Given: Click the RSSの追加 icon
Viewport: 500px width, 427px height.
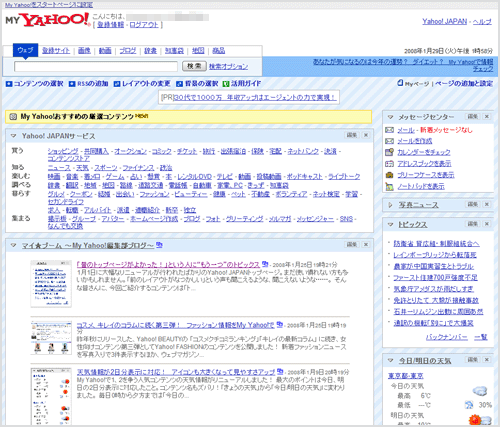Looking at the screenshot, I should click(x=72, y=84).
